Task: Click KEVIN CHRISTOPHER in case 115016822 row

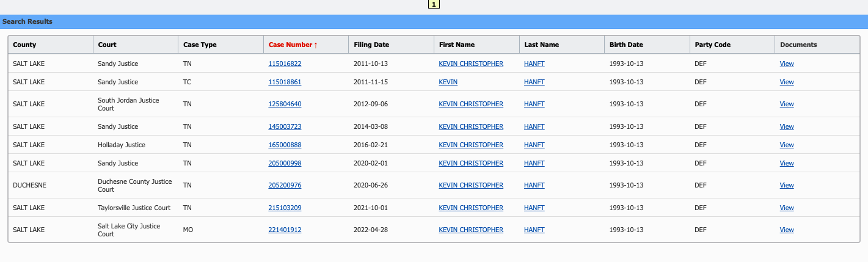Action: (x=471, y=64)
